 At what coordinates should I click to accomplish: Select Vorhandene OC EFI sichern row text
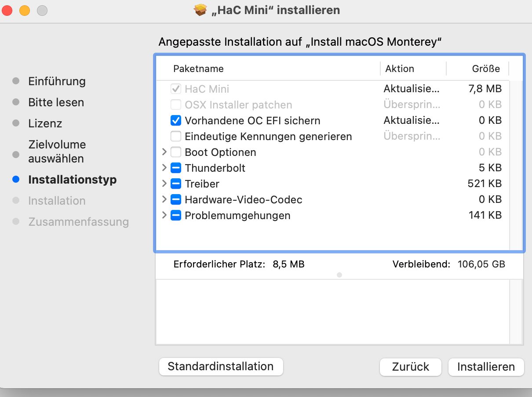point(252,121)
